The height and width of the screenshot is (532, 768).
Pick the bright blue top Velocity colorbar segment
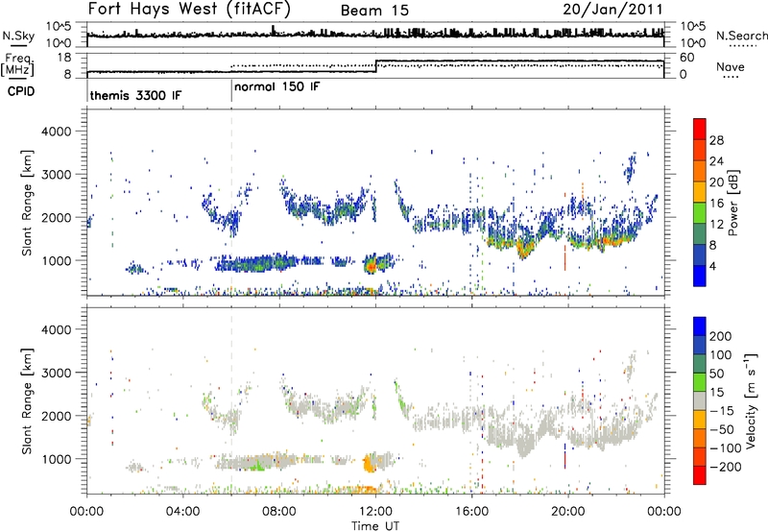click(700, 326)
